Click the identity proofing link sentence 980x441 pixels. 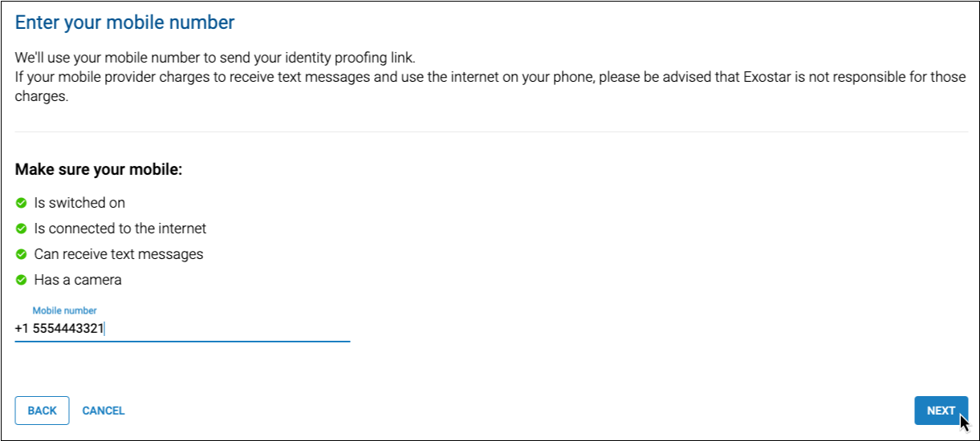[x=215, y=59]
